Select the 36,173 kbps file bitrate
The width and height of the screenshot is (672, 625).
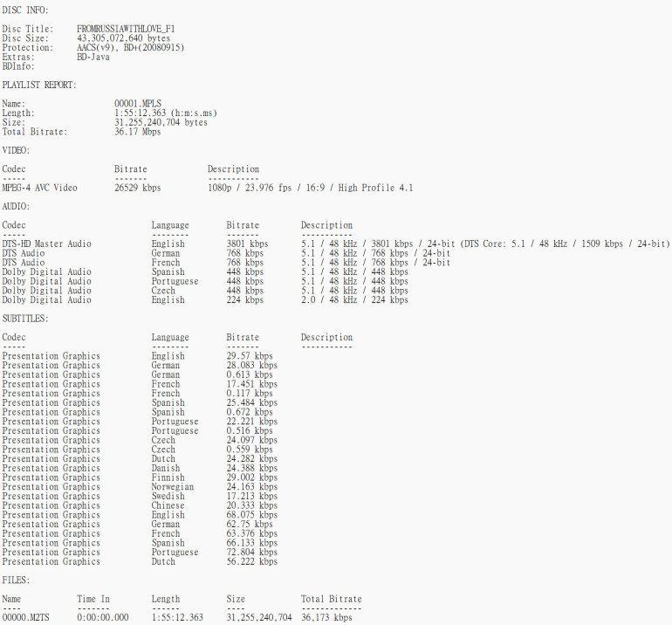tap(326, 618)
